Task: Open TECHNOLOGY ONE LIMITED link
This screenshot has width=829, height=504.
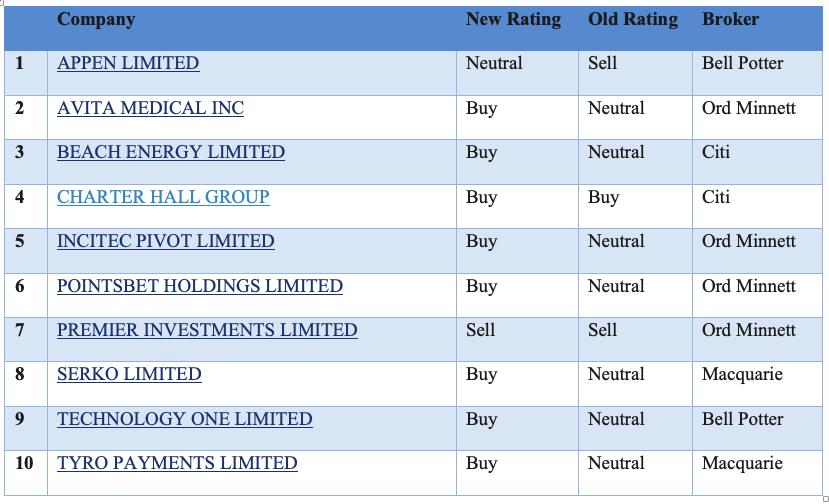Action: coord(185,419)
